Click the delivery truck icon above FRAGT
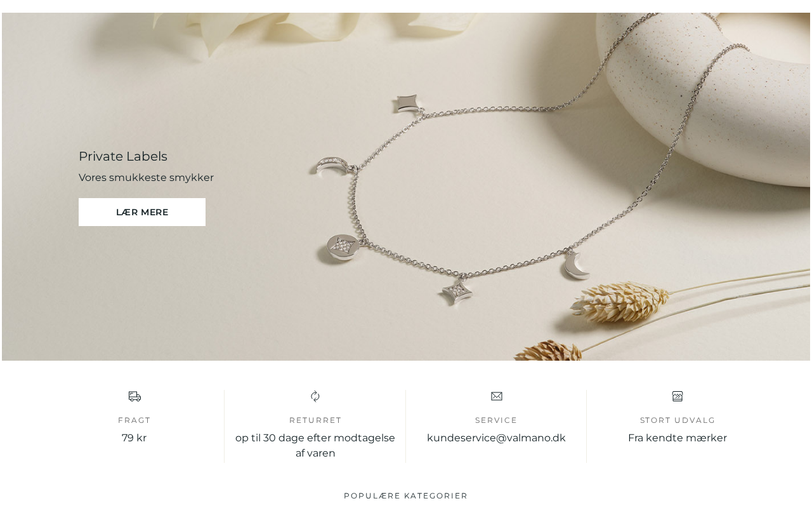Viewport: 812px width, 508px height. click(x=134, y=396)
